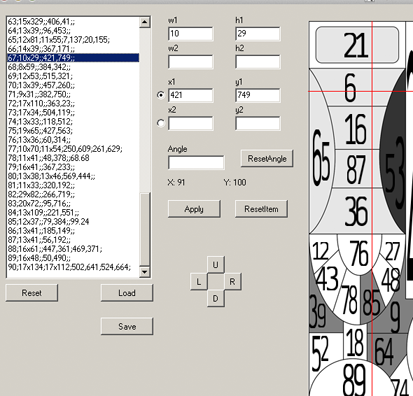Click the D direction button
The width and height of the screenshot is (413, 396).
pos(215,298)
